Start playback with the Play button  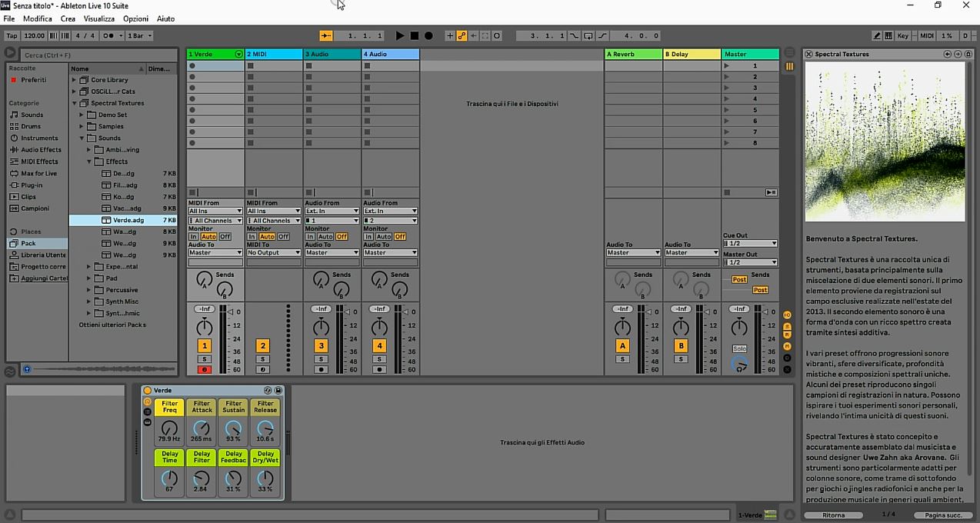[x=399, y=35]
